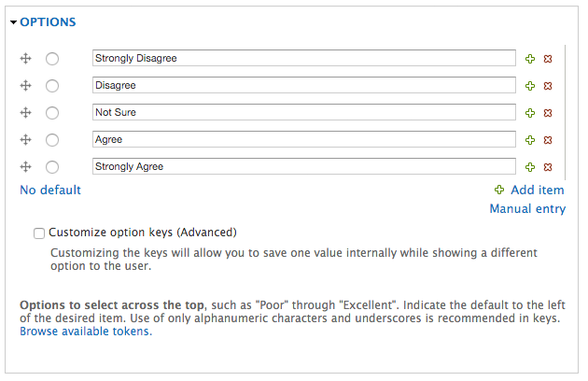This screenshot has height=381, width=588.
Task: Delete the Disagree option with the red X
Action: 548,86
